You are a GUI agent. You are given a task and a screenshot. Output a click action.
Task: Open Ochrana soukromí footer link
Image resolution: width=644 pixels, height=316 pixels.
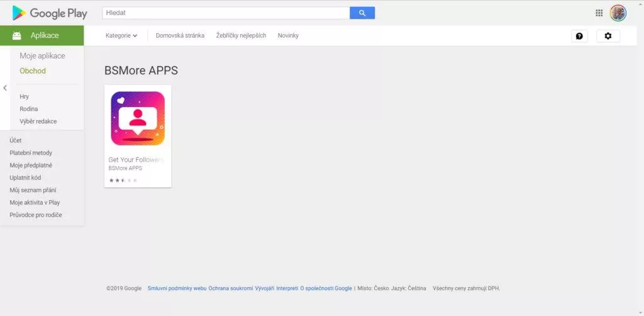pos(230,288)
